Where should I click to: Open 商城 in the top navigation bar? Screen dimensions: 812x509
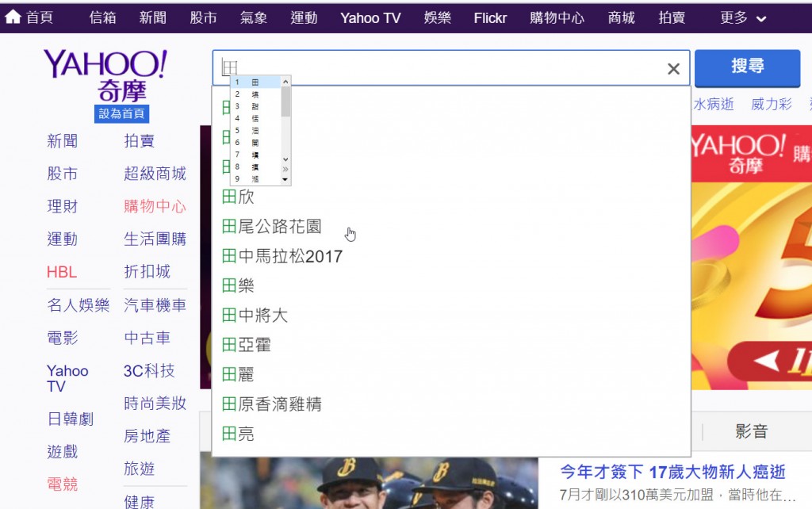[622, 18]
